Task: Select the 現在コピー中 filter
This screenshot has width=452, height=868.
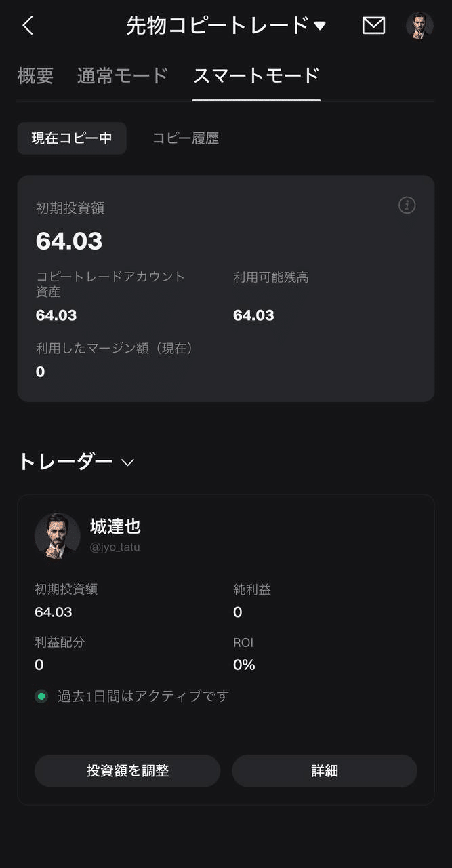Action: click(x=72, y=138)
